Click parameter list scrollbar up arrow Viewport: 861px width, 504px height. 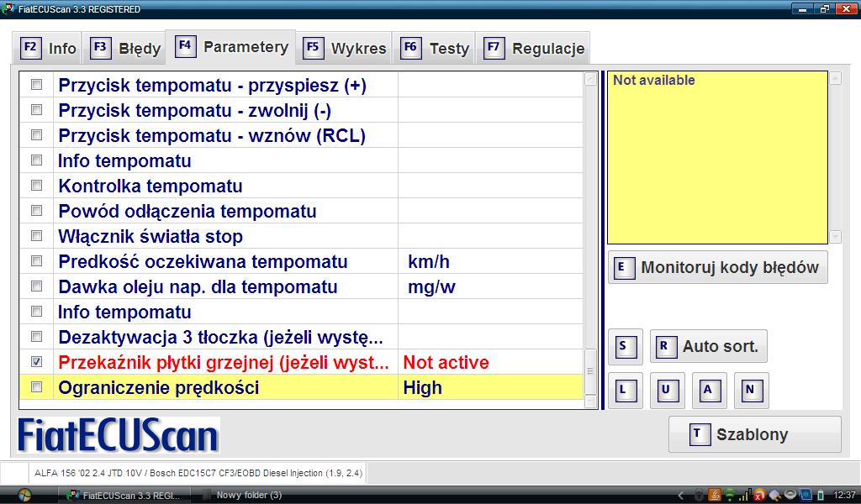[x=590, y=79]
